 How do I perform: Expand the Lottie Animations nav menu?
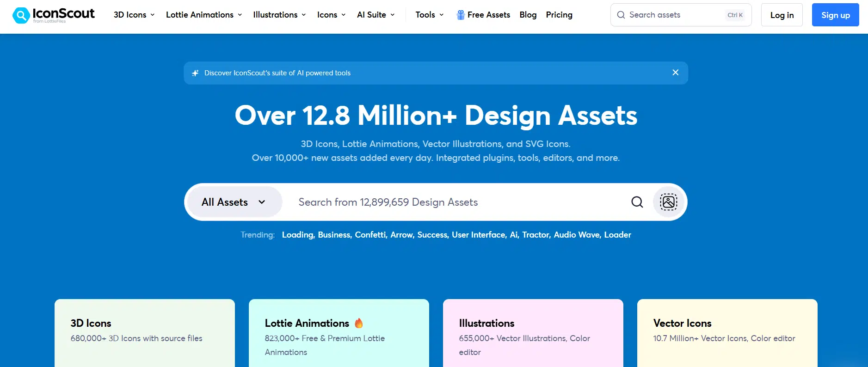coord(204,15)
